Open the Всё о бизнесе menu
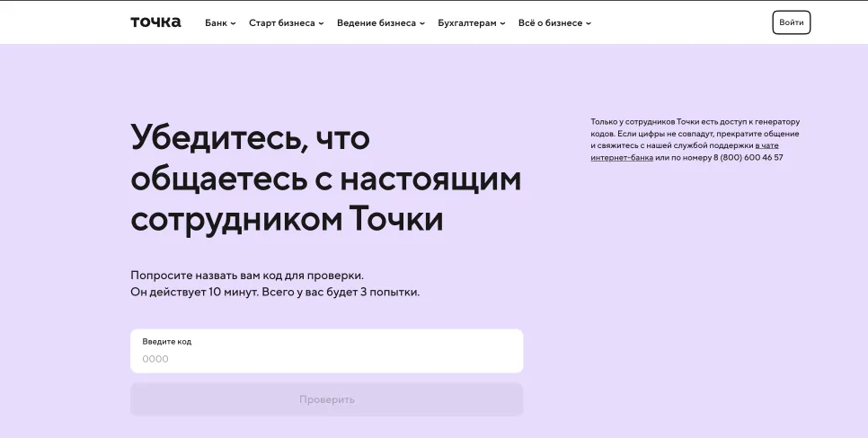This screenshot has width=868, height=438. pyautogui.click(x=550, y=23)
